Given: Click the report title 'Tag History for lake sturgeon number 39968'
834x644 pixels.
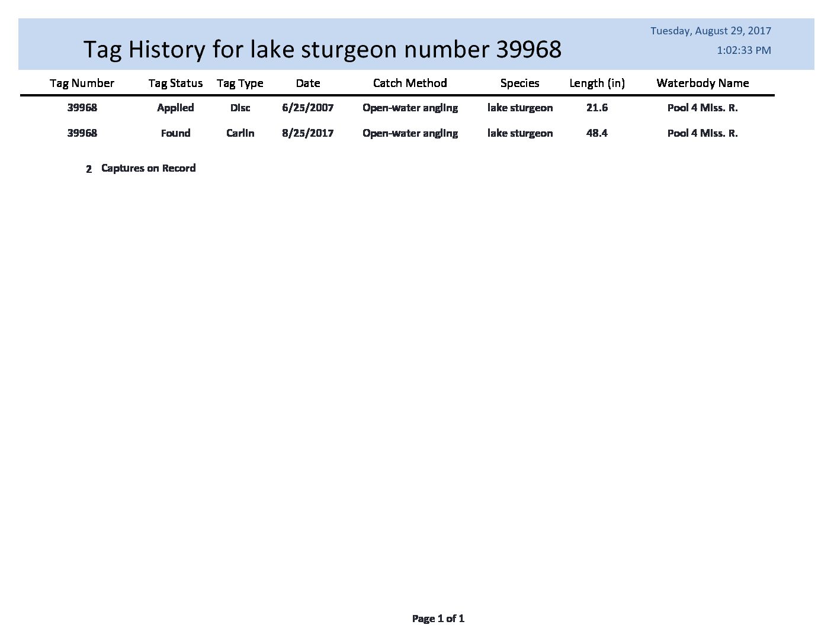Looking at the screenshot, I should click(x=322, y=49).
